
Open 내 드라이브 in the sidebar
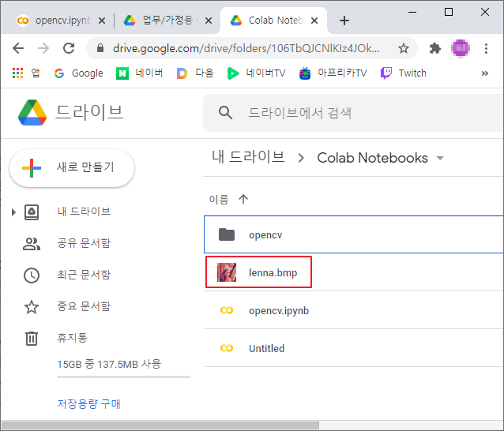pyautogui.click(x=84, y=212)
